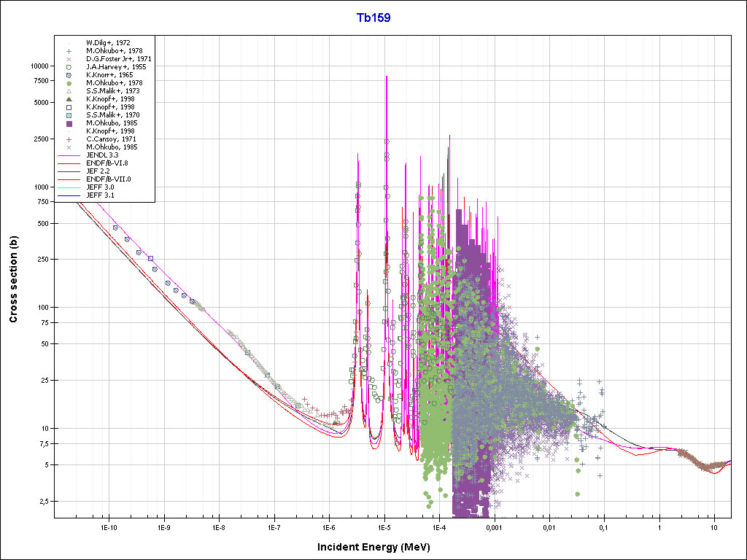Select the blue JEFF 3.1 line sample
Viewport: 747px width, 560px height.
click(x=68, y=195)
